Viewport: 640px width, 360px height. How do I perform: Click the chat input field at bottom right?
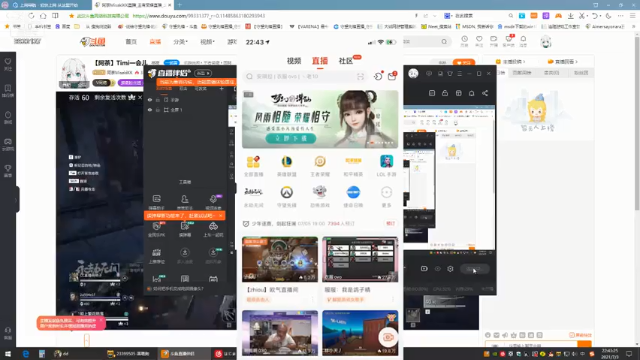(x=531, y=345)
